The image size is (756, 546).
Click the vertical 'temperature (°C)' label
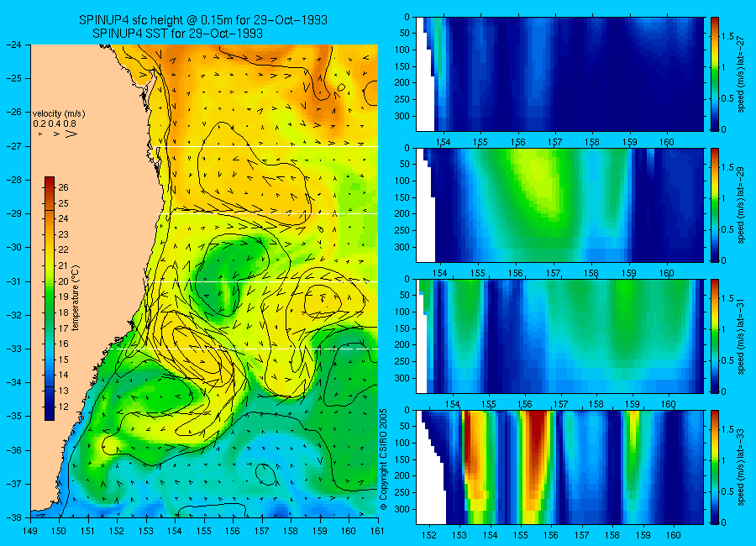(x=76, y=298)
